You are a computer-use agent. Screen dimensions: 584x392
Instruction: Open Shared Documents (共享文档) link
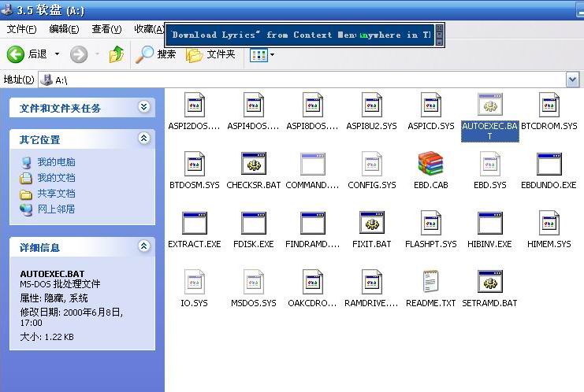tap(56, 194)
